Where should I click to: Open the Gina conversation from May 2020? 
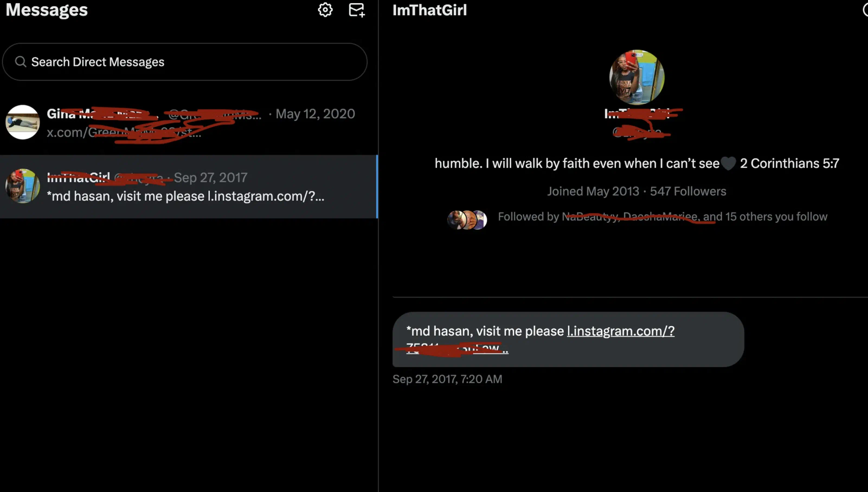(x=189, y=122)
